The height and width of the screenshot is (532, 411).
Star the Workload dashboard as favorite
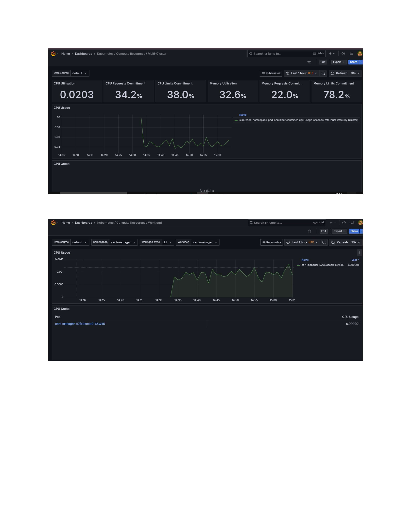coord(309,231)
